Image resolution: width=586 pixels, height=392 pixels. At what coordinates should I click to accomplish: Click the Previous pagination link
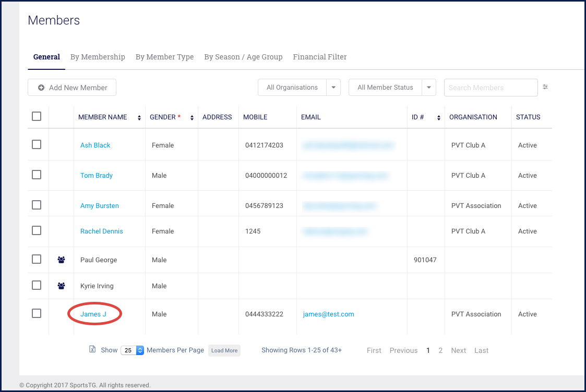pyautogui.click(x=403, y=351)
